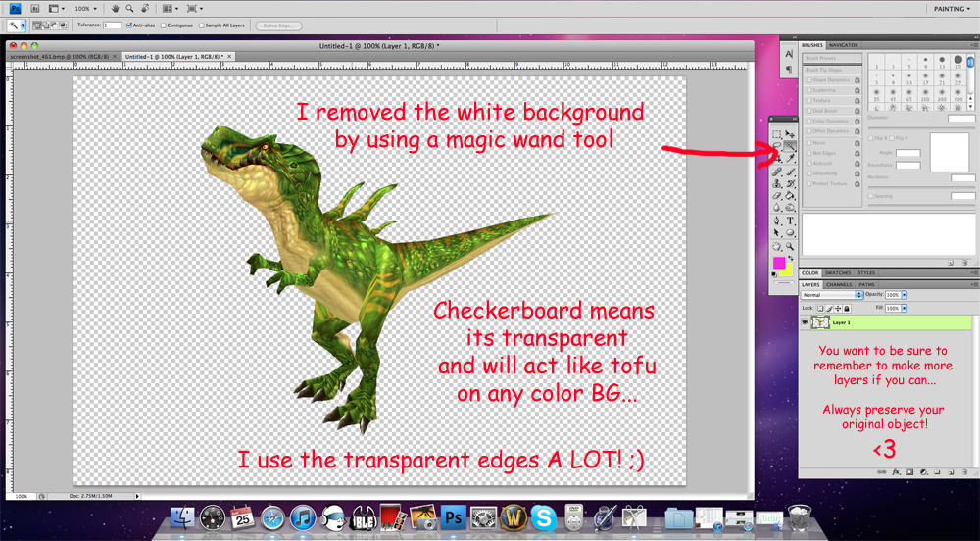Toggle the Anti-alias checkbox
Image resolution: width=980 pixels, height=541 pixels.
129,25
